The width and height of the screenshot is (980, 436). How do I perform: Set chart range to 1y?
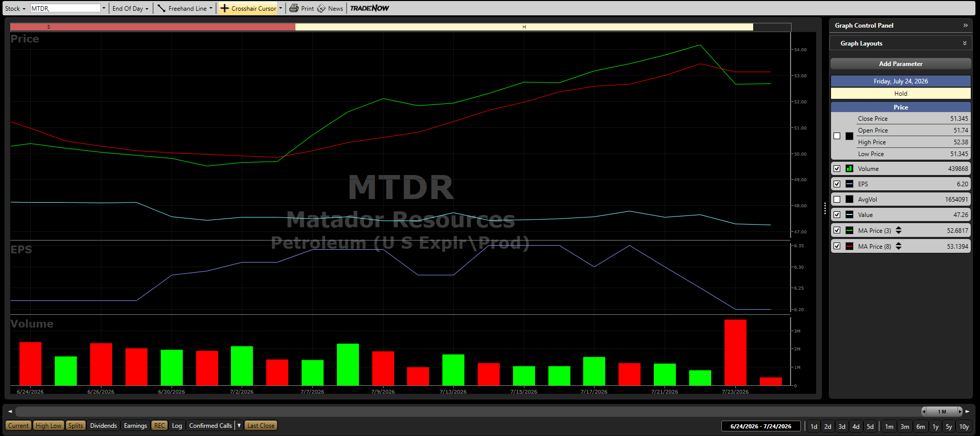[935, 426]
